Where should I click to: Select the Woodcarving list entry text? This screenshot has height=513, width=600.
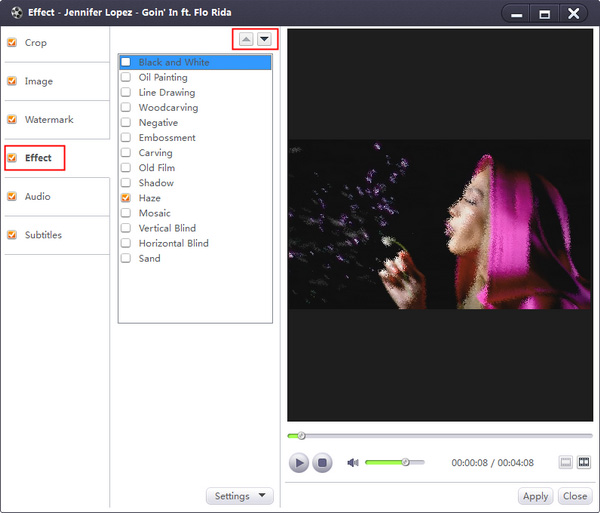coord(168,107)
